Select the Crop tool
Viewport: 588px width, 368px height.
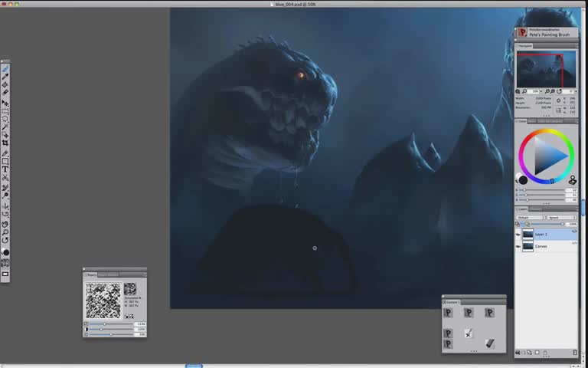click(5, 143)
